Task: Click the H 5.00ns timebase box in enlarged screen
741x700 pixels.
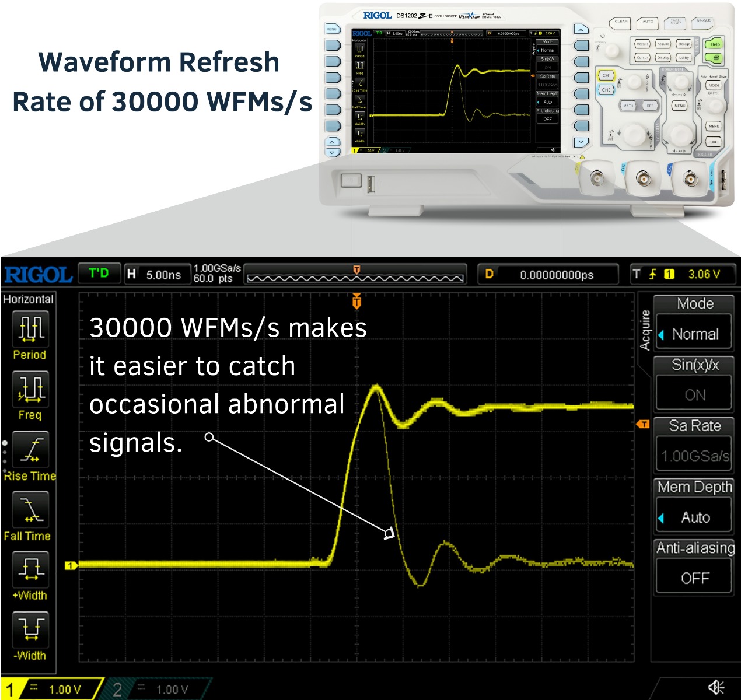Action: pos(158,274)
